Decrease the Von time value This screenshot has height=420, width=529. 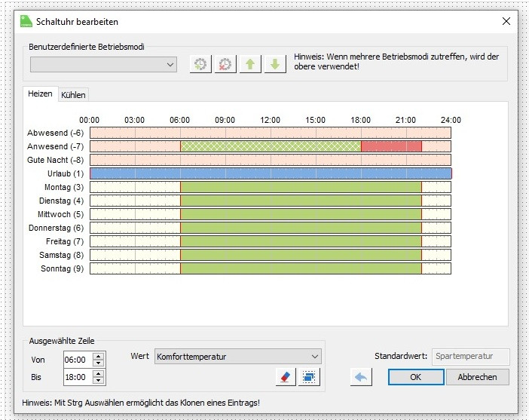[x=98, y=363]
